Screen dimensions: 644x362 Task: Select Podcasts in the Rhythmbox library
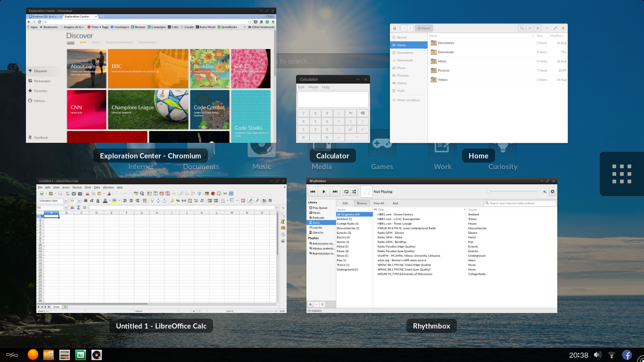[x=318, y=218]
